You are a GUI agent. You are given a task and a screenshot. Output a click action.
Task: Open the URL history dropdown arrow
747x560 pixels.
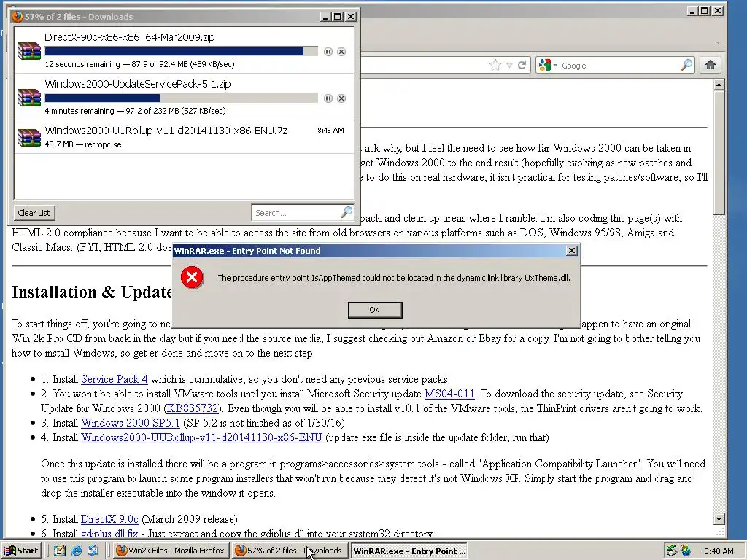(509, 65)
